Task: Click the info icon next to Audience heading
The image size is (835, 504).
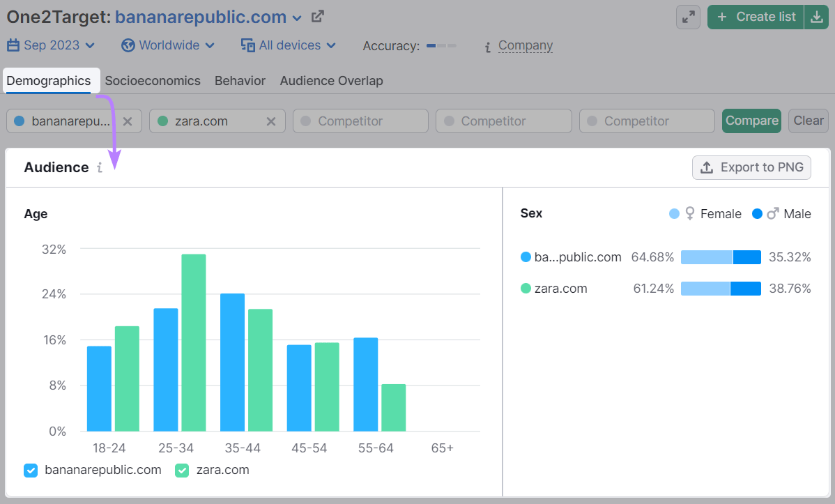Action: tap(100, 168)
